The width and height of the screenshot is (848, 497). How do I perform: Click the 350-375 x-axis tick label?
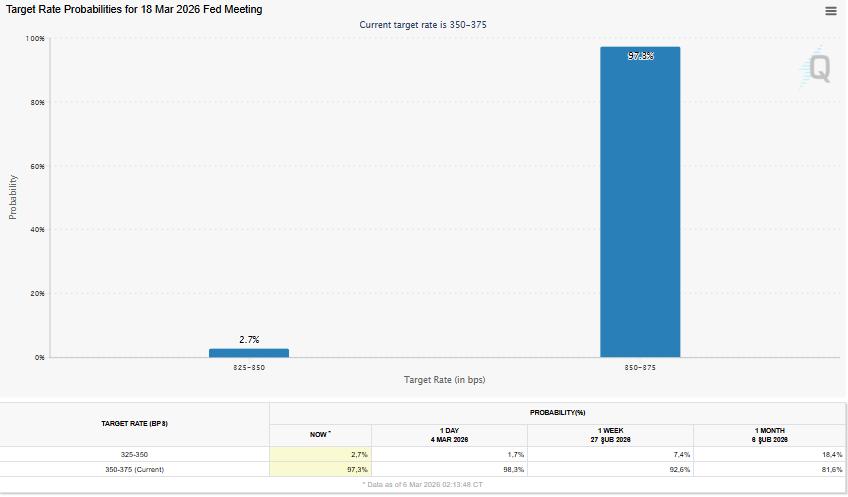pos(640,367)
